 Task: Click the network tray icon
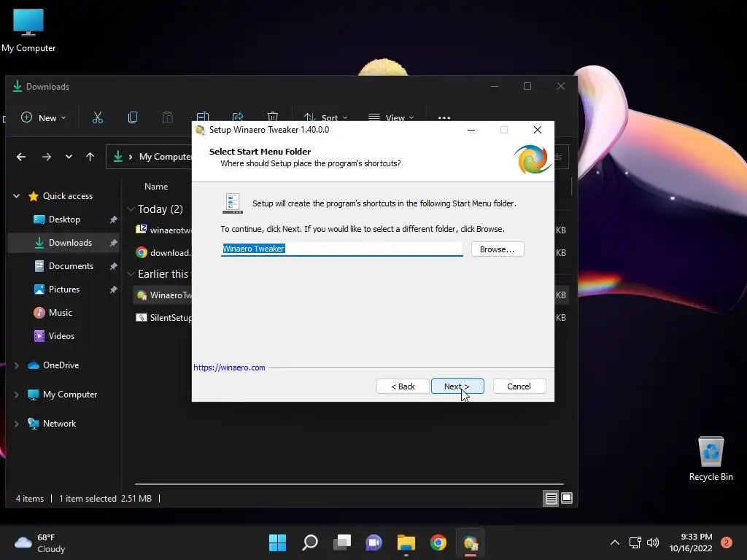635,542
